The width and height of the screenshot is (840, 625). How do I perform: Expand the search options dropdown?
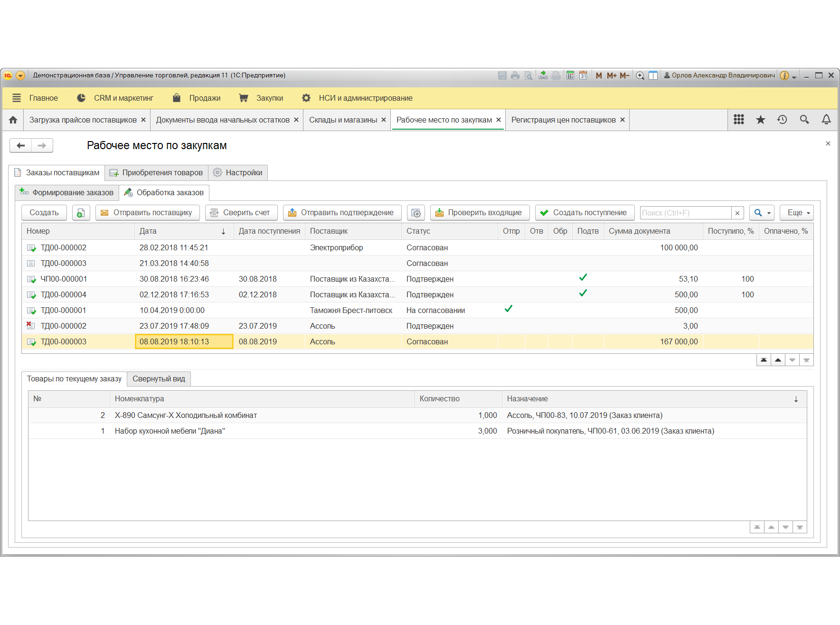coord(762,213)
